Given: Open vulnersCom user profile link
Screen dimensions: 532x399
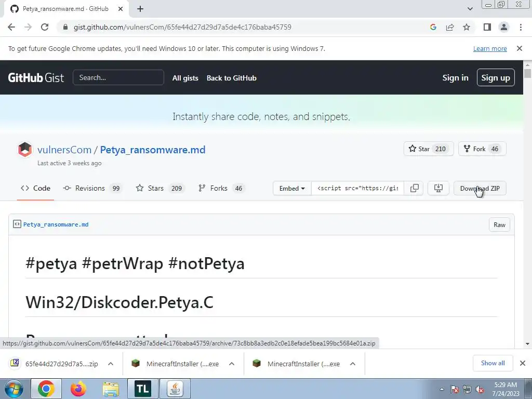Looking at the screenshot, I should [64, 150].
